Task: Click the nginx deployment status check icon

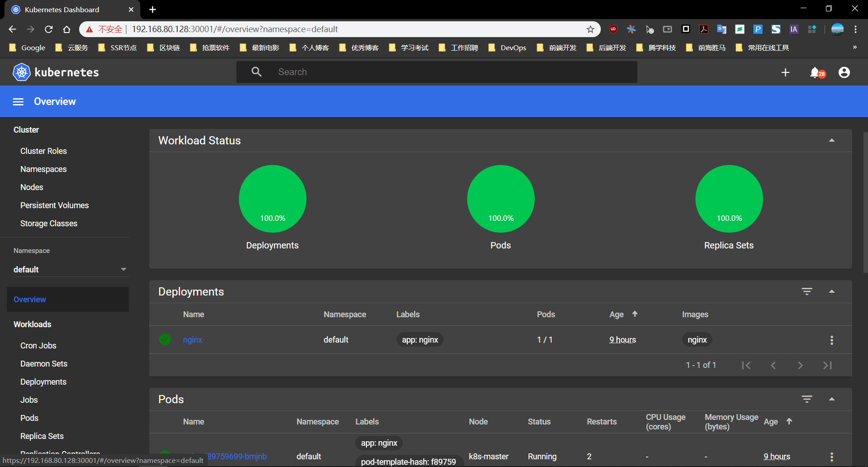Action: pyautogui.click(x=165, y=339)
